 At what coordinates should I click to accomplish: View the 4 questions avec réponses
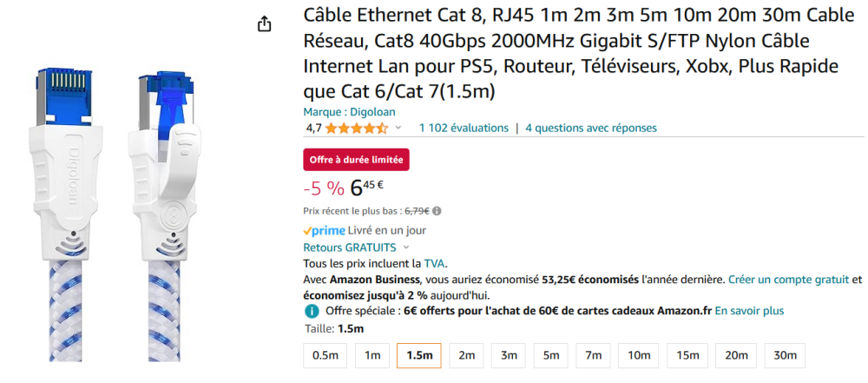coord(591,128)
